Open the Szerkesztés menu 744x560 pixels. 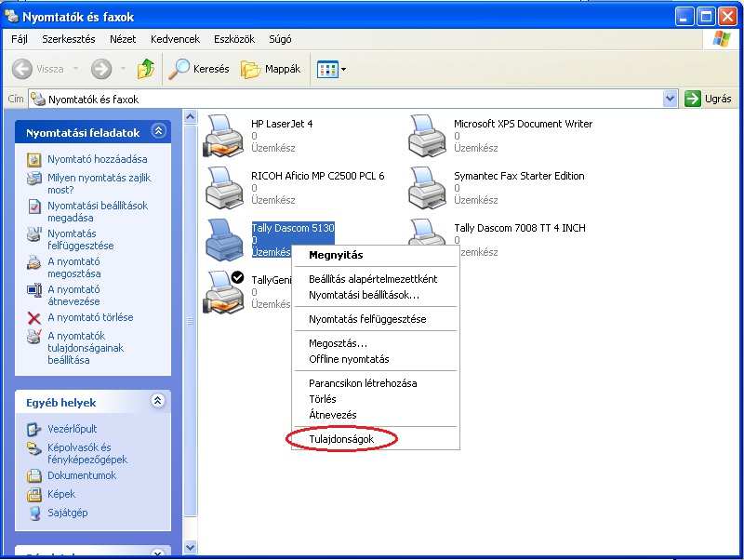coord(69,39)
